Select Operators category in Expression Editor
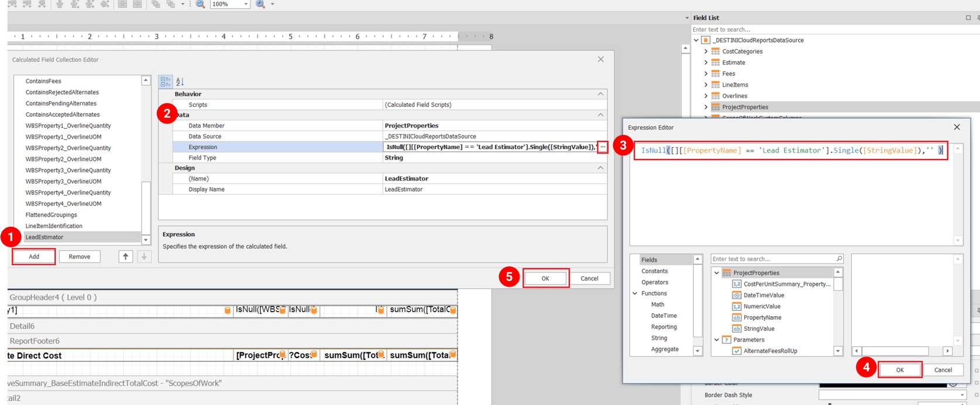980x405 pixels. pos(655,282)
